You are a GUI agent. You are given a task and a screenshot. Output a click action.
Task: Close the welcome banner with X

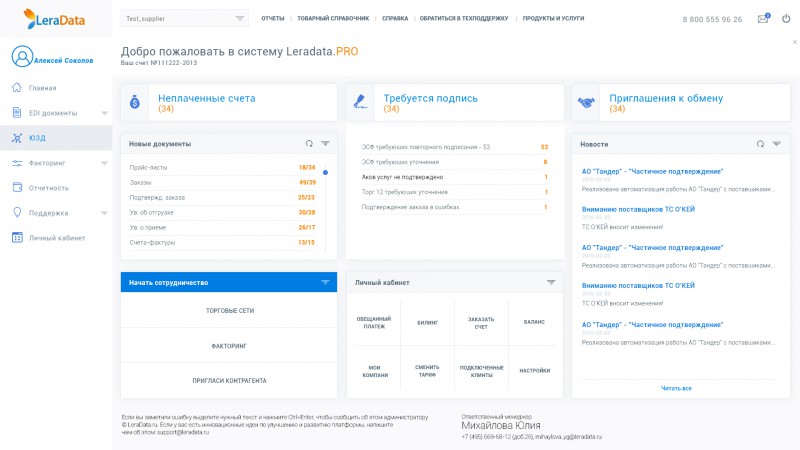[794, 42]
